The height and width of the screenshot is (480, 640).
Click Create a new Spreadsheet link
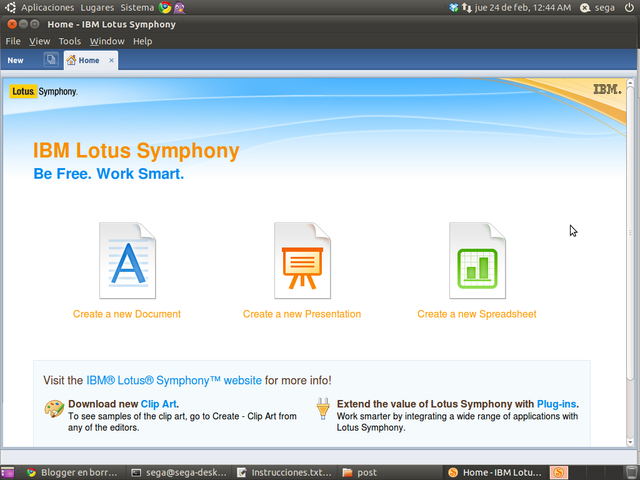pyautogui.click(x=477, y=314)
